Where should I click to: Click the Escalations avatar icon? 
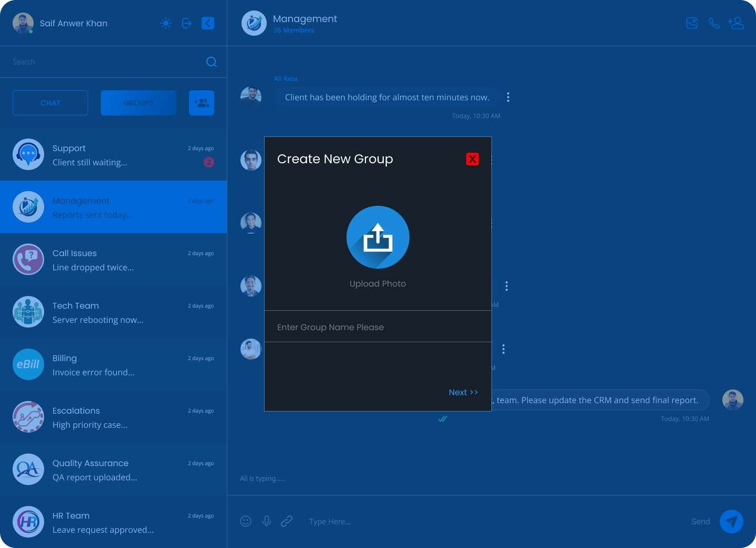28,417
